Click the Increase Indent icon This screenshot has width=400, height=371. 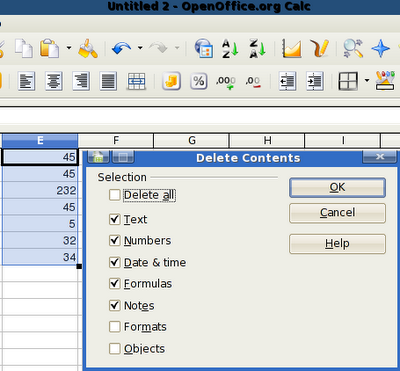[x=315, y=81]
